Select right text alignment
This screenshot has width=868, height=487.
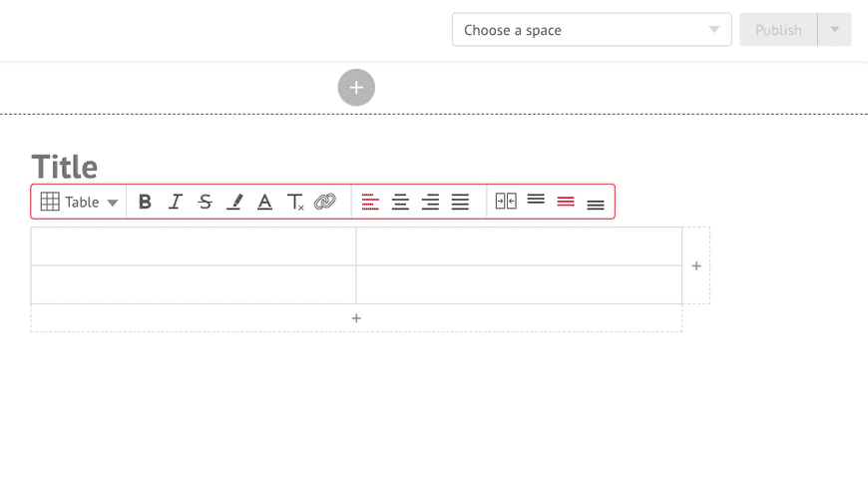[430, 202]
